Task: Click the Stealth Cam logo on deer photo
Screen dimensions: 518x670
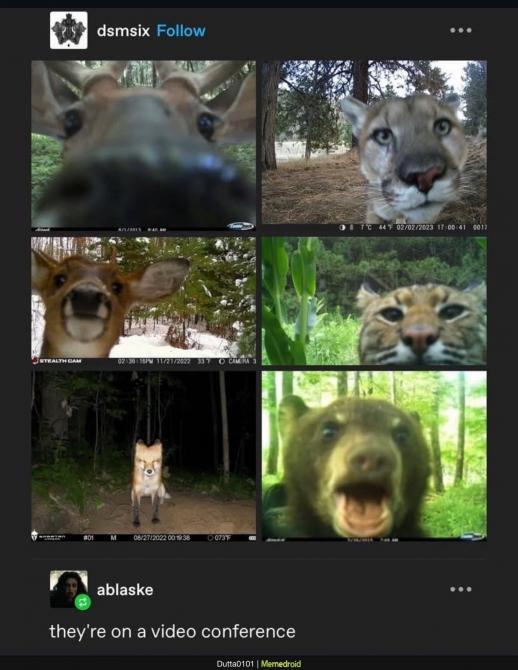Action: 57,361
